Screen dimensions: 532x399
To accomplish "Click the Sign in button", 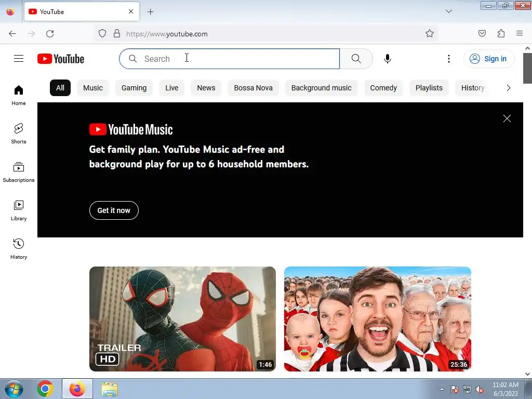I will 489,59.
